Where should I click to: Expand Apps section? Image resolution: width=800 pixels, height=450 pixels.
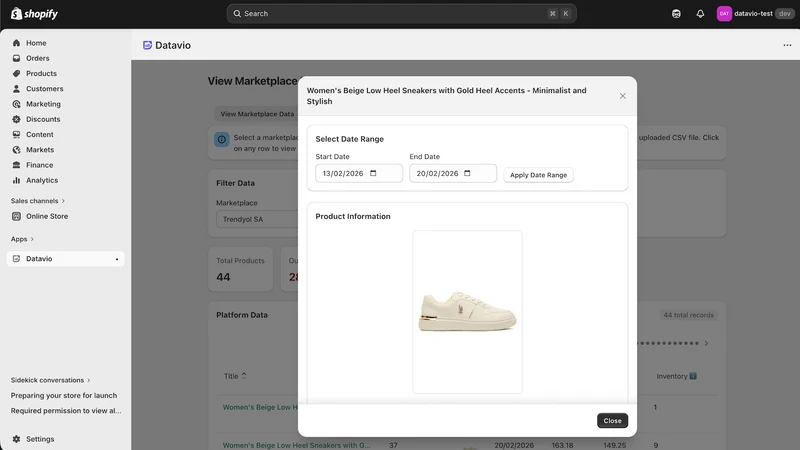22,239
